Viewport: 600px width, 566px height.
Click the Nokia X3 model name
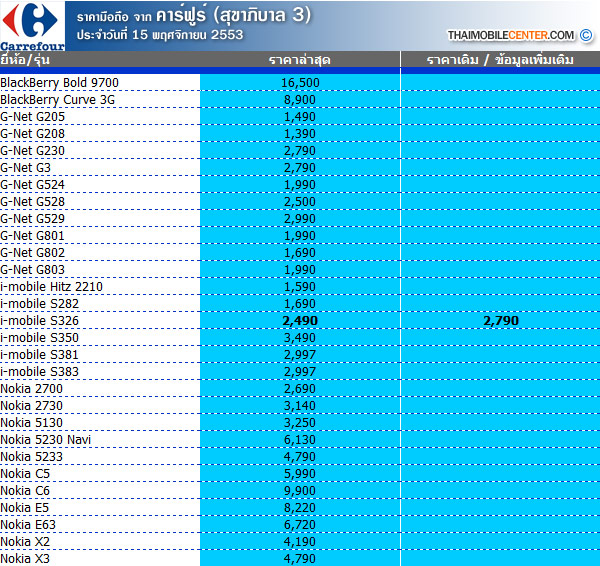25,558
